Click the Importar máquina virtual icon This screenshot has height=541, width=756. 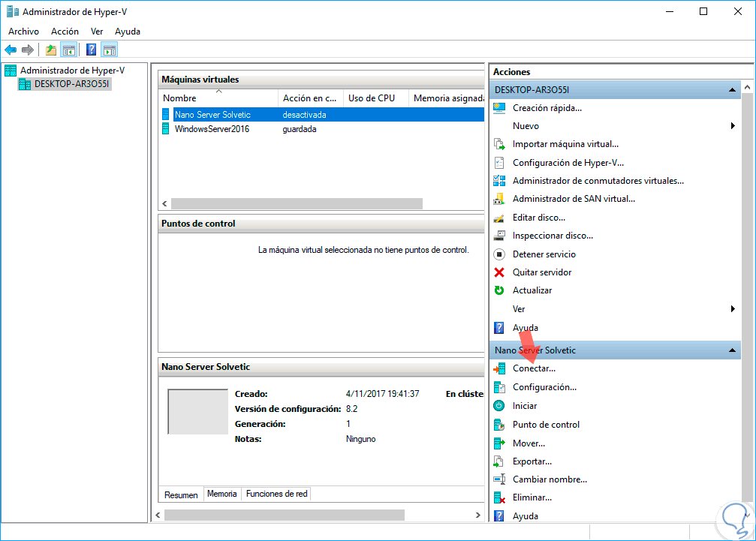click(x=499, y=144)
